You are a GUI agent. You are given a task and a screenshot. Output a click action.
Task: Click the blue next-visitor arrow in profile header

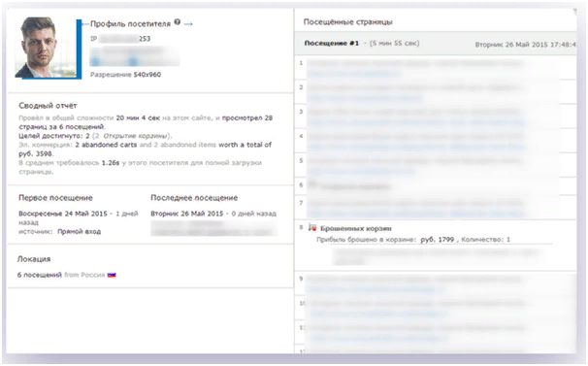188,24
